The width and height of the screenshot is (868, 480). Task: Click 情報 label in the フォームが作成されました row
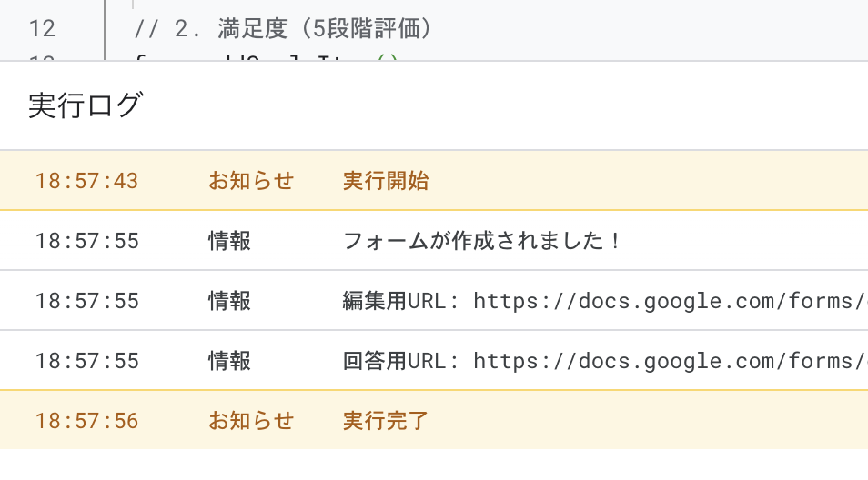229,241
